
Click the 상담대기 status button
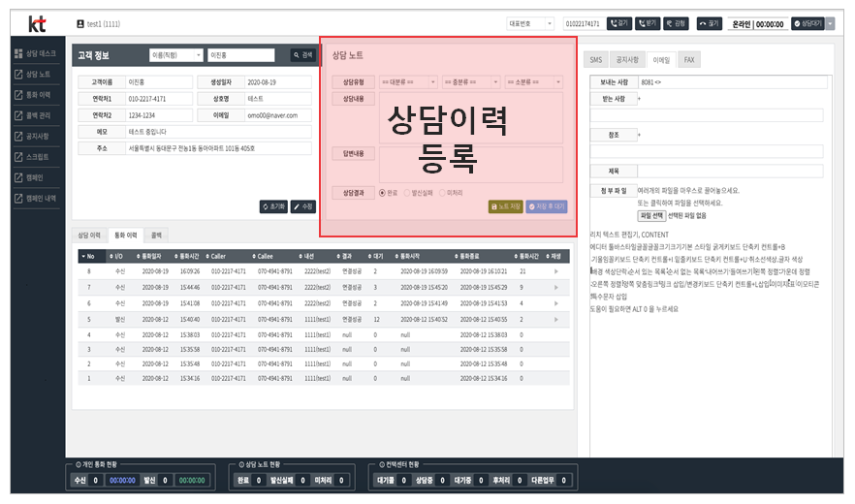[x=807, y=23]
